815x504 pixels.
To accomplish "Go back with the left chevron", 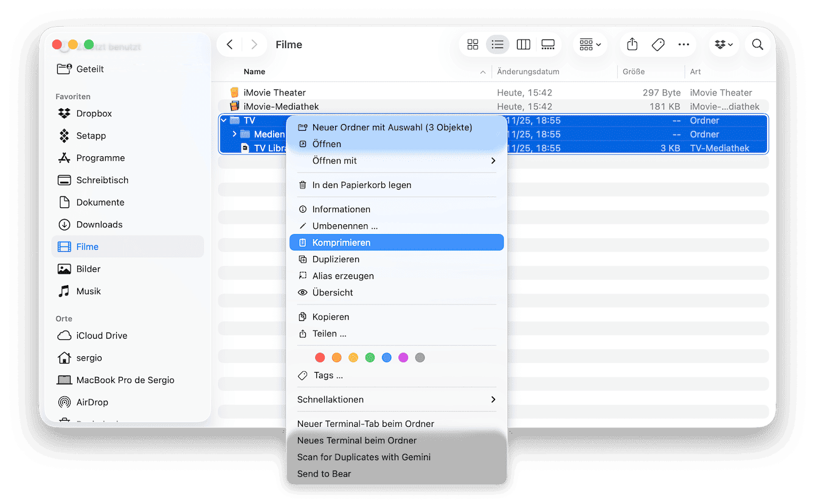I will (x=230, y=44).
